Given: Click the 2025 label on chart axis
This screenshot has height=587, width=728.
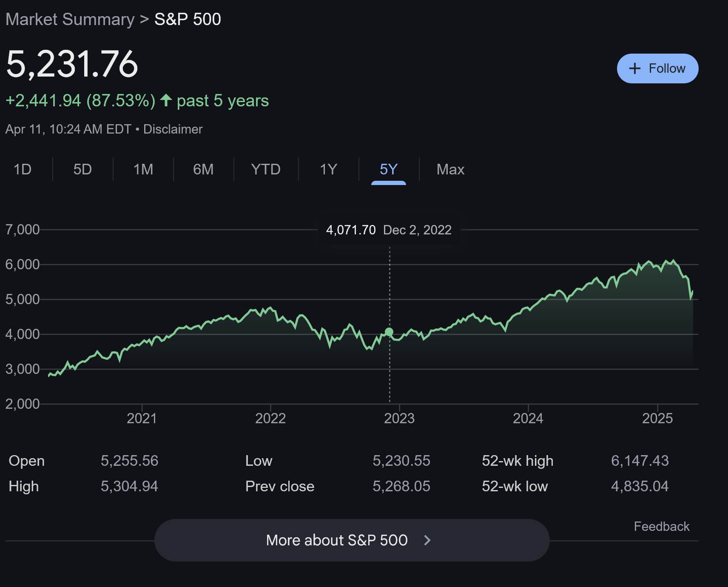Looking at the screenshot, I should (x=657, y=419).
